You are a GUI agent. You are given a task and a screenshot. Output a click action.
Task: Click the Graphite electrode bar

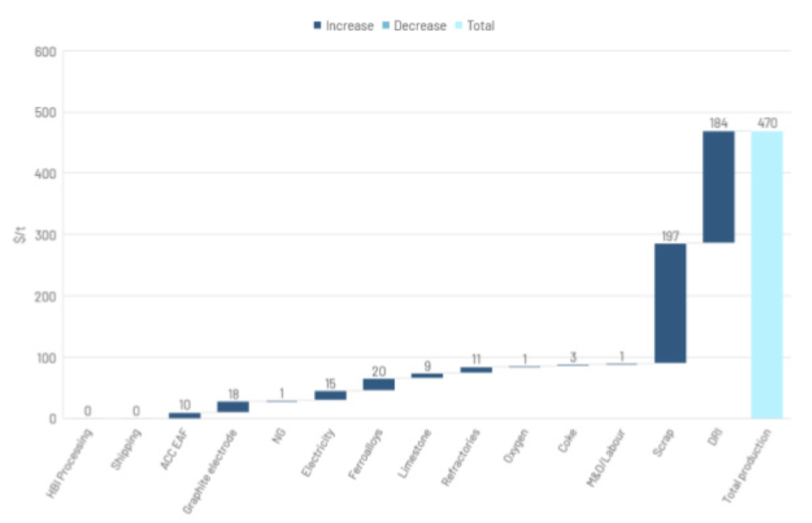click(x=233, y=407)
